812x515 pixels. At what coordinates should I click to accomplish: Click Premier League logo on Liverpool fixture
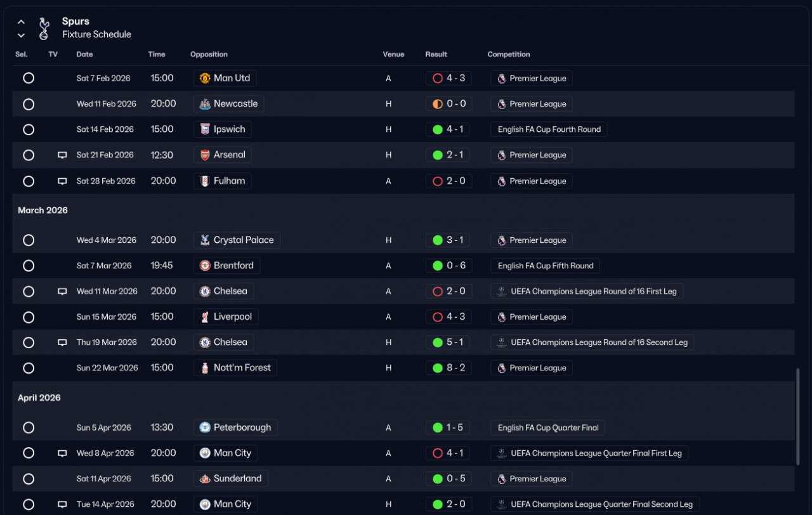(x=502, y=317)
